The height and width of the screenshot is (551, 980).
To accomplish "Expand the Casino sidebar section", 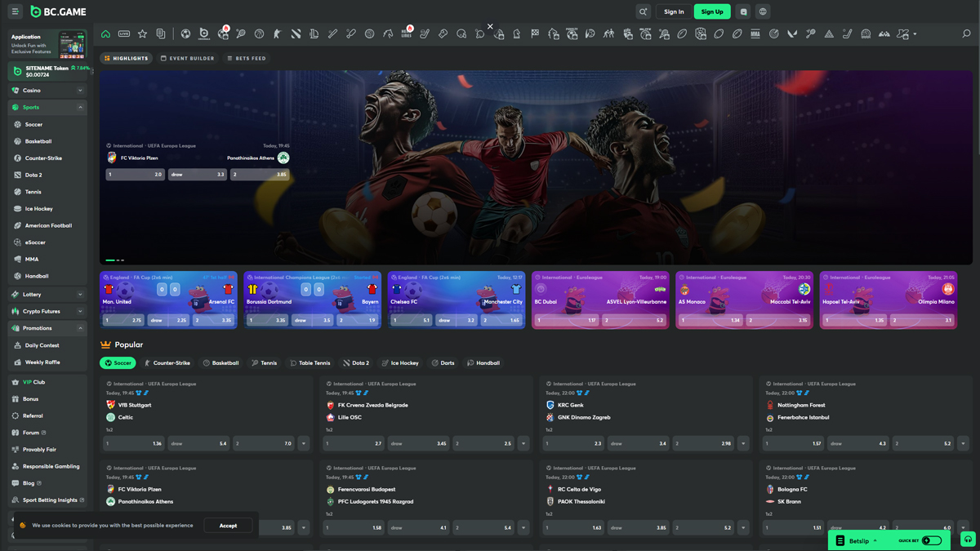I will point(80,91).
